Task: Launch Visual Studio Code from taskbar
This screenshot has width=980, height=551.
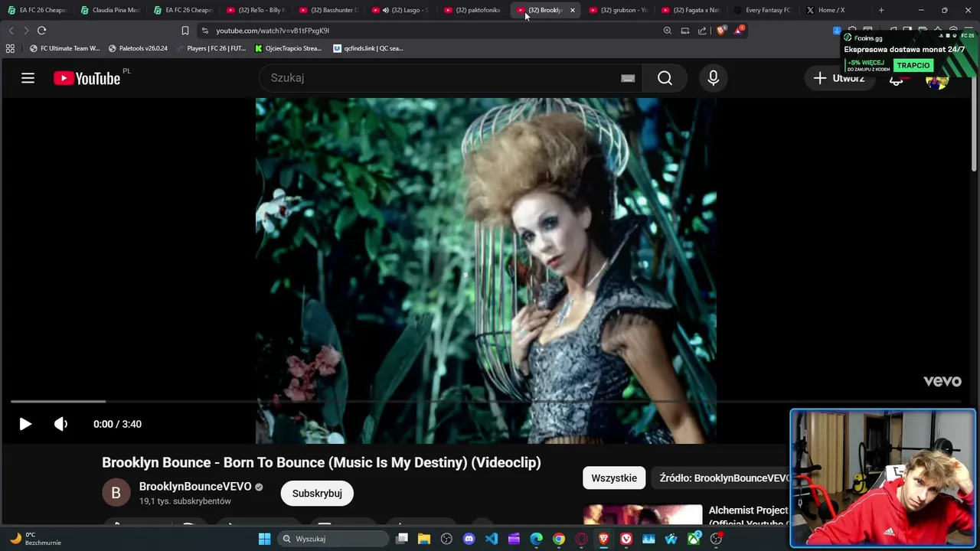Action: 492,539
